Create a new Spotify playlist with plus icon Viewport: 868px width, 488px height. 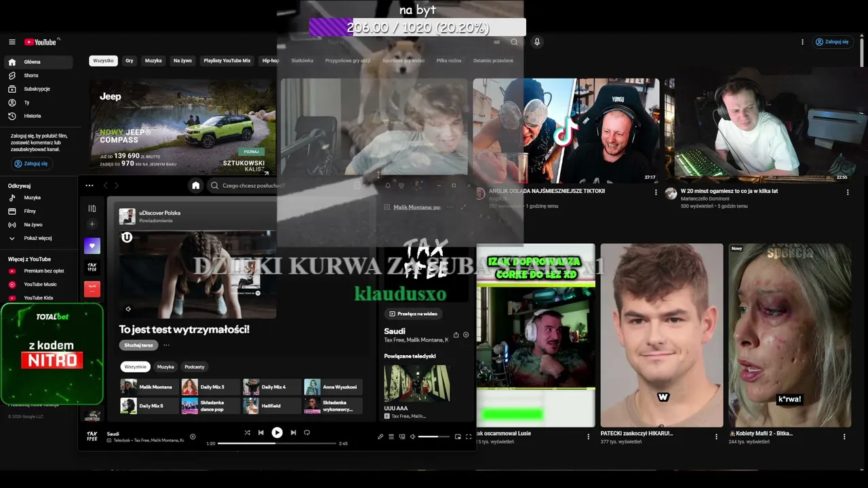(92, 224)
